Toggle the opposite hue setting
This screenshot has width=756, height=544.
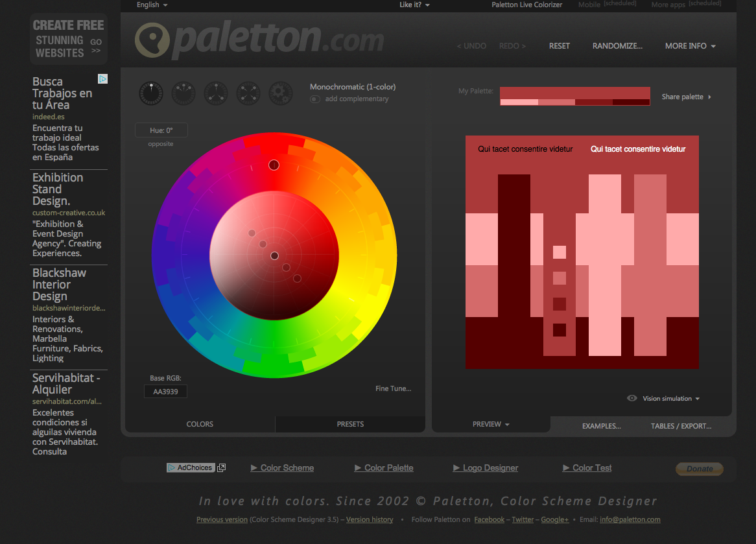[160, 143]
